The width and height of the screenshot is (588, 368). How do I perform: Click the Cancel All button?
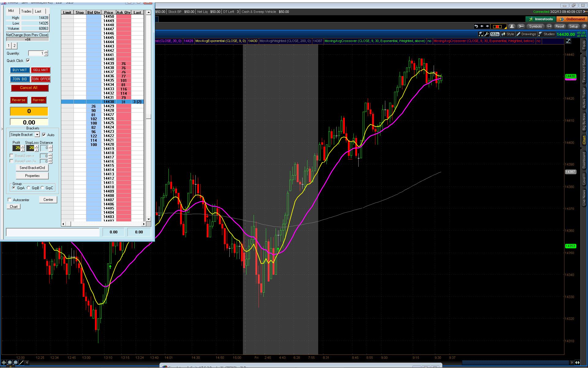point(29,88)
